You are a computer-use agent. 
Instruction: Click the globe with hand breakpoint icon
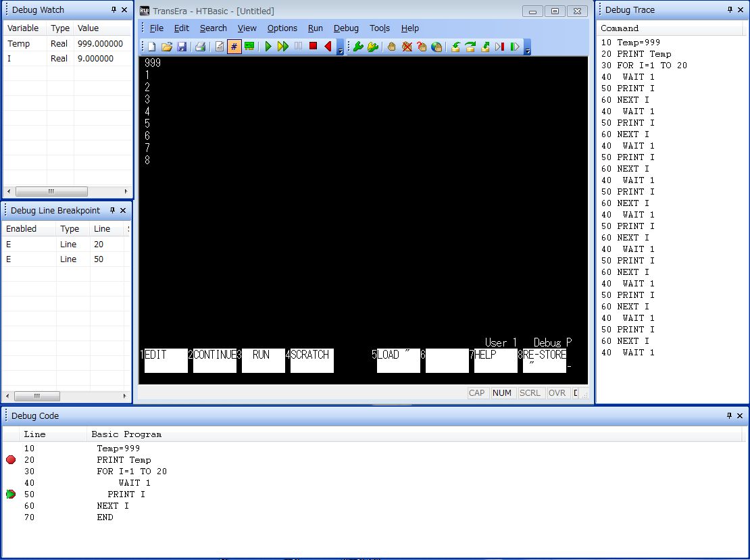pos(436,47)
